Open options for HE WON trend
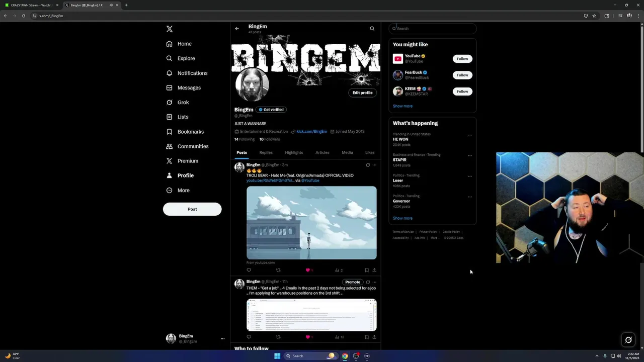Viewport: 644px width, 362px height. [470, 135]
